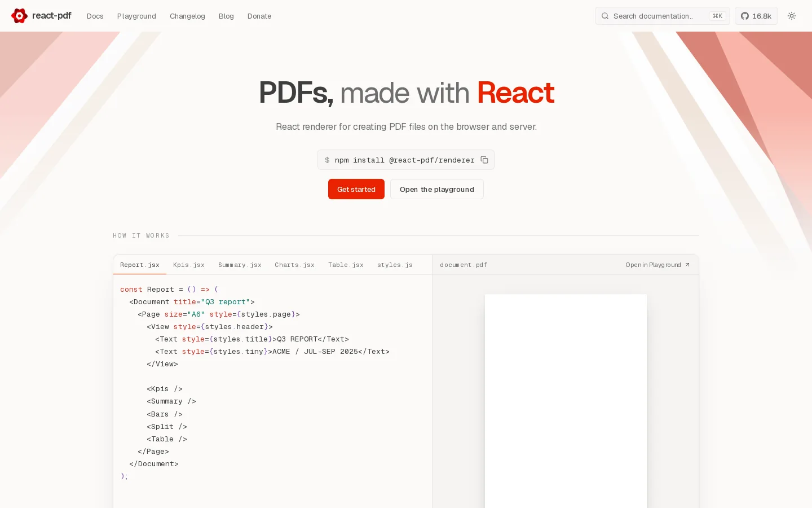This screenshot has height=508, width=812.
Task: Copy the npm install command
Action: point(484,160)
